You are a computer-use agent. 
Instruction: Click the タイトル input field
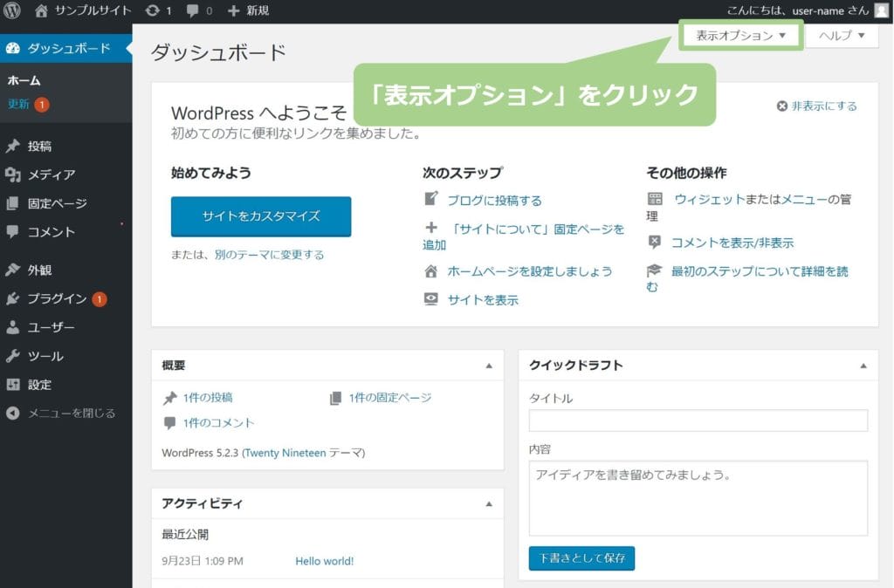pyautogui.click(x=698, y=420)
